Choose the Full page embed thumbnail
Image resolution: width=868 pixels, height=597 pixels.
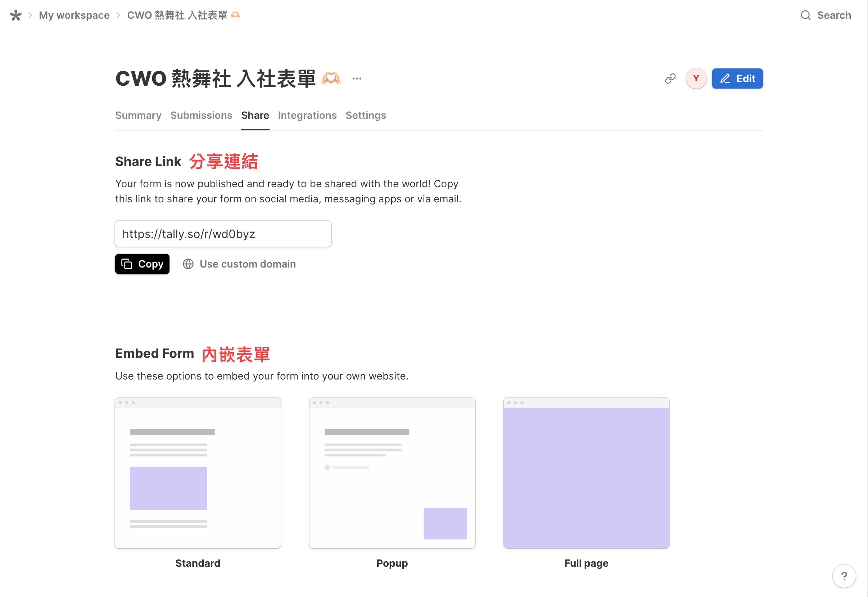(586, 473)
